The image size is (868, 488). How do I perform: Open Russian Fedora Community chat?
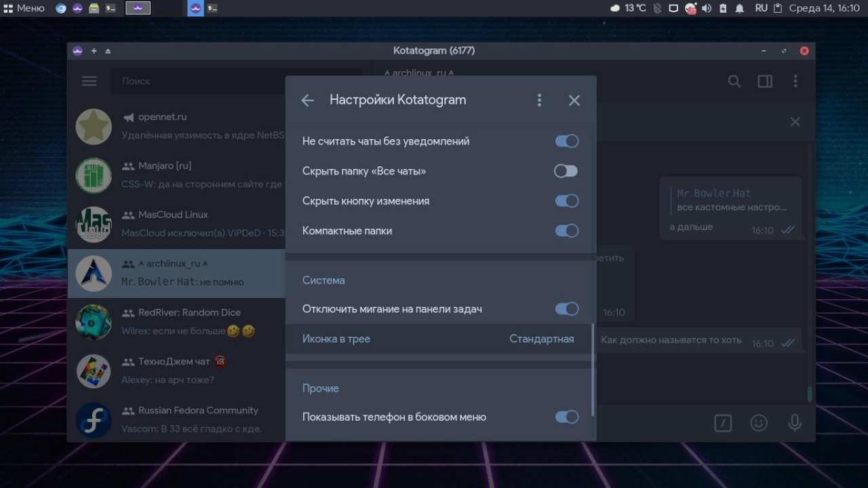[x=176, y=419]
